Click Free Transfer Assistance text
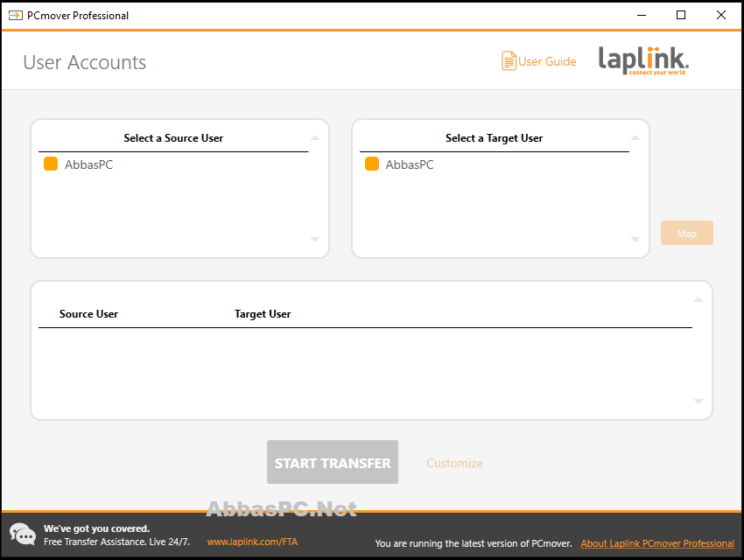 tap(116, 542)
